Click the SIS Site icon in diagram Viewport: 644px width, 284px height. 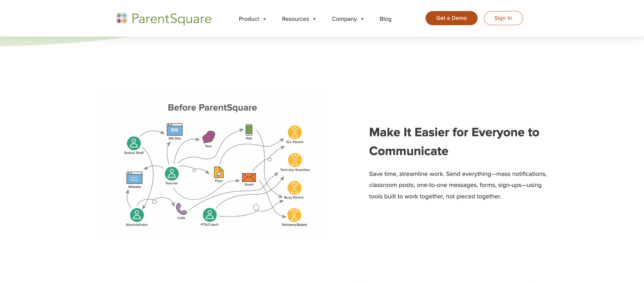(174, 130)
